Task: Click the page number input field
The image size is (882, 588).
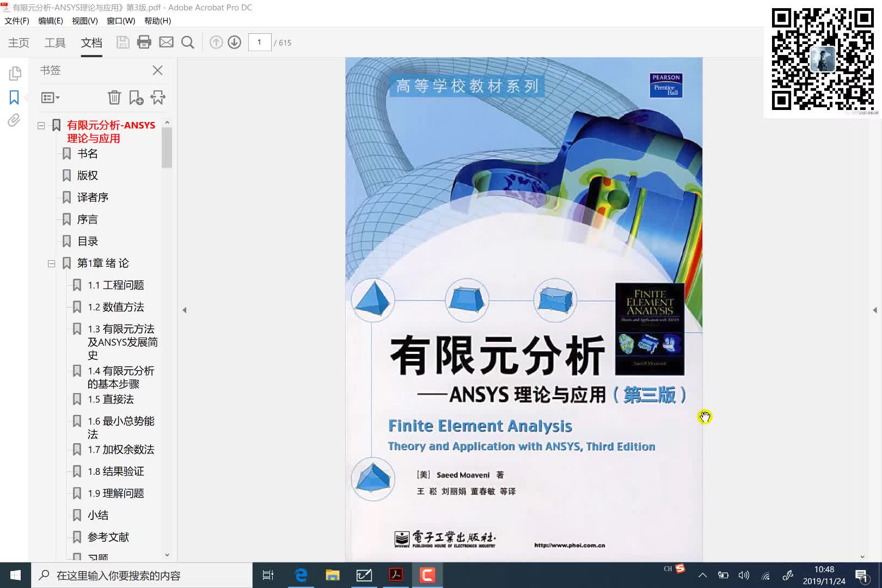Action: point(260,42)
